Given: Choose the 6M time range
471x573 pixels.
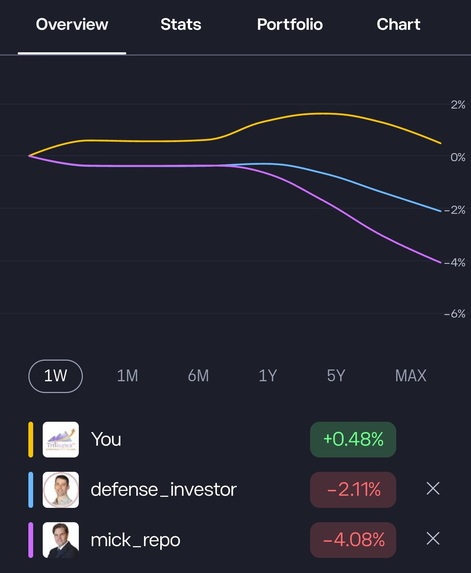Looking at the screenshot, I should pos(198,376).
